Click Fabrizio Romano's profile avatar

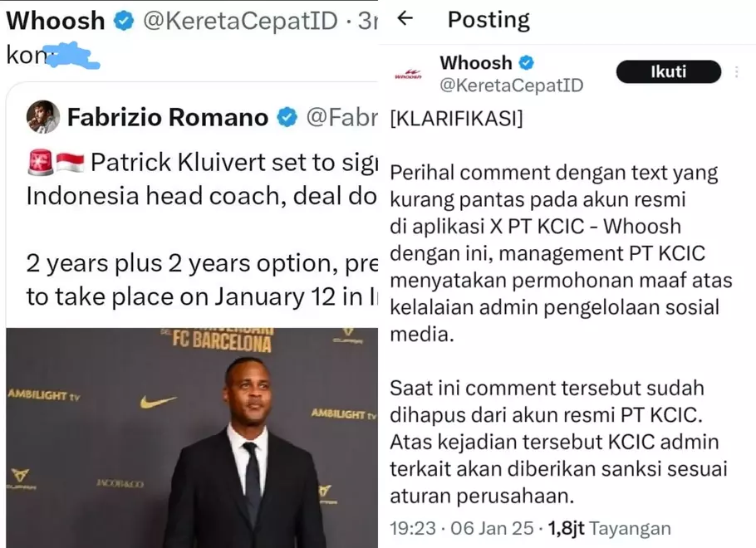coord(43,116)
